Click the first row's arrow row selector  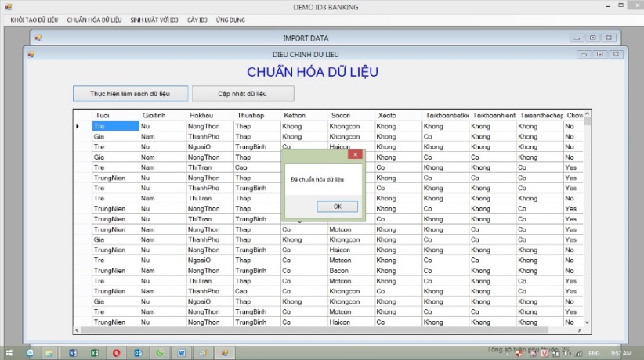[x=82, y=126]
